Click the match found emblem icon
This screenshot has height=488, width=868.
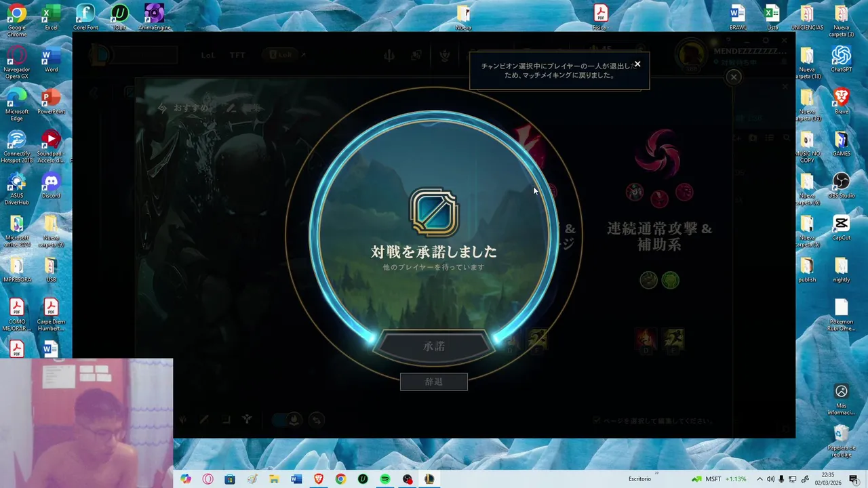click(434, 213)
